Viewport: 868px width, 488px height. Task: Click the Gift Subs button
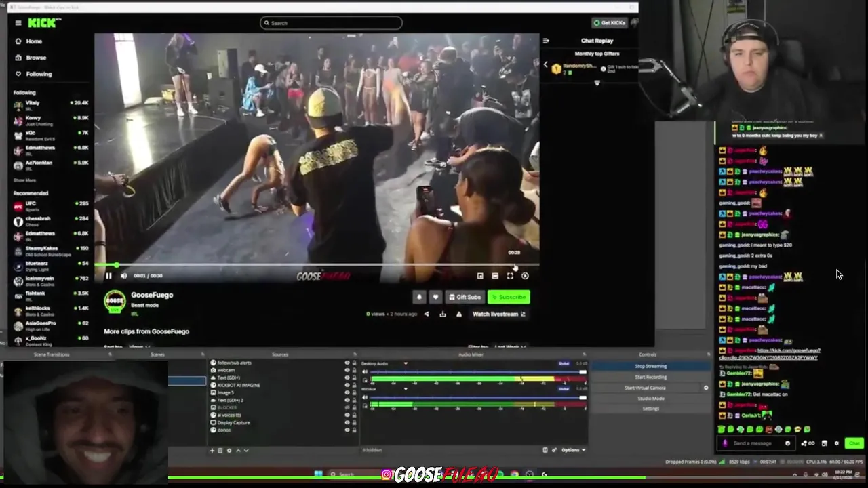(465, 297)
